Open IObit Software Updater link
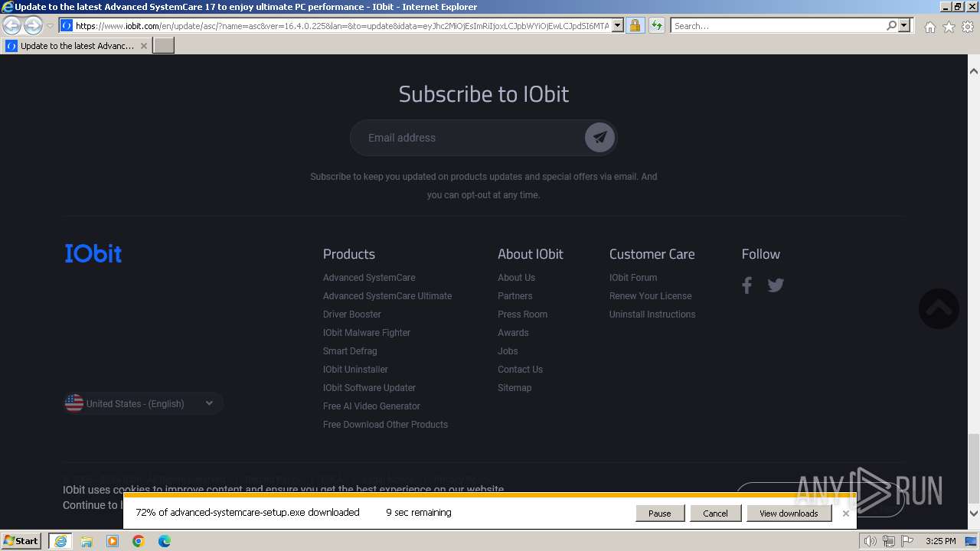The width and height of the screenshot is (980, 551). pyautogui.click(x=369, y=388)
